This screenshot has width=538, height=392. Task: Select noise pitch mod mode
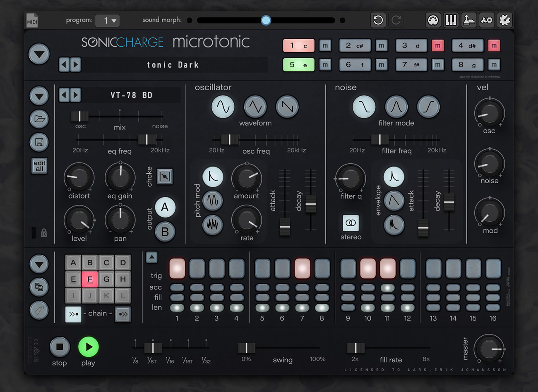[213, 225]
